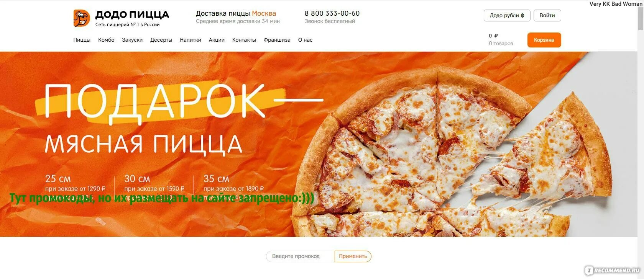644x279 pixels.
Task: Apply promo code with Применить button
Action: (x=353, y=256)
